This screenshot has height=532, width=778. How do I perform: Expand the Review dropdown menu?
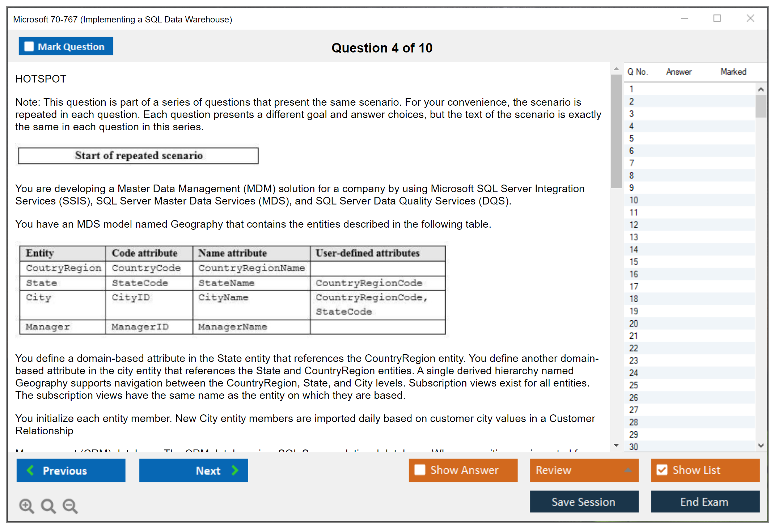click(x=628, y=470)
